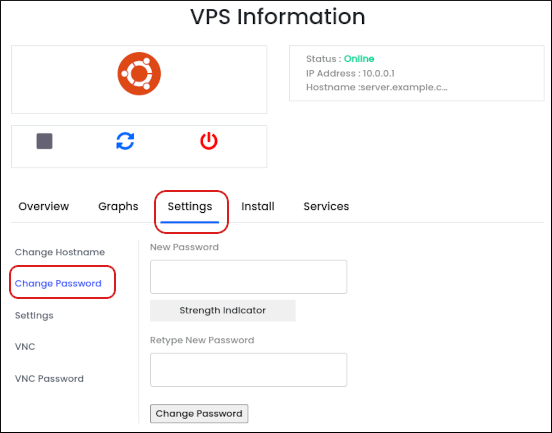This screenshot has height=433, width=552.
Task: Select Change Password in the sidebar
Action: click(58, 283)
